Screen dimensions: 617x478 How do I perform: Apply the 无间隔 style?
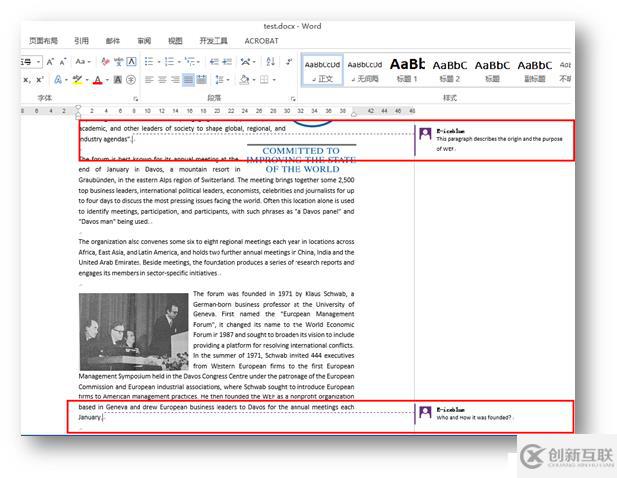[x=365, y=70]
